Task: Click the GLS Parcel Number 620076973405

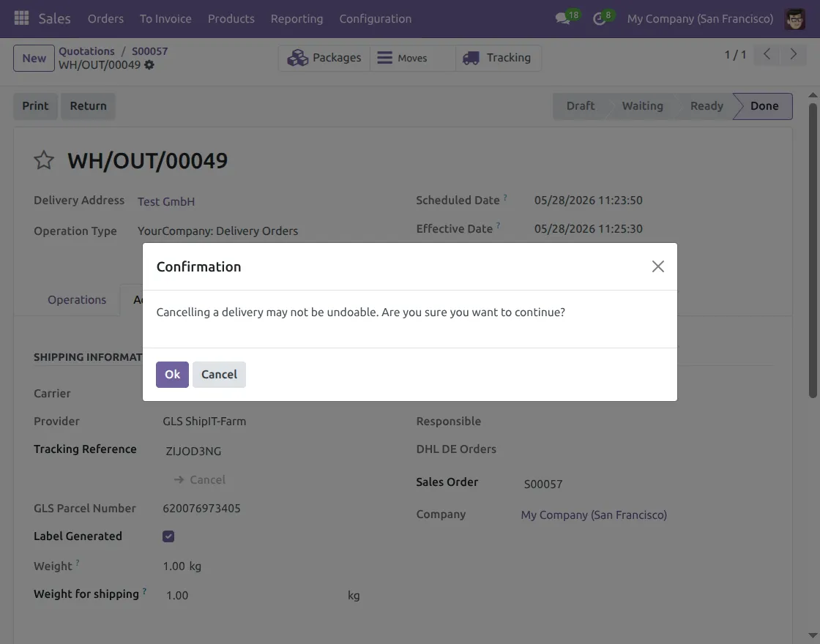Action: (201, 509)
